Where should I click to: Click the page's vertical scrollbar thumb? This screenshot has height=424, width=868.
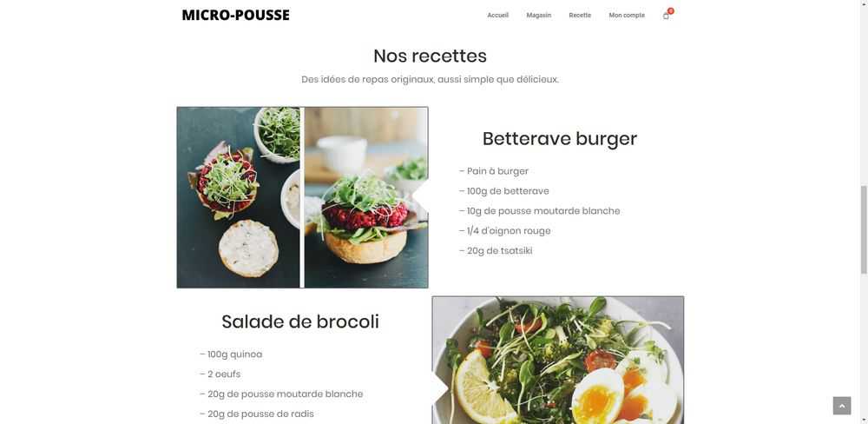click(x=863, y=229)
